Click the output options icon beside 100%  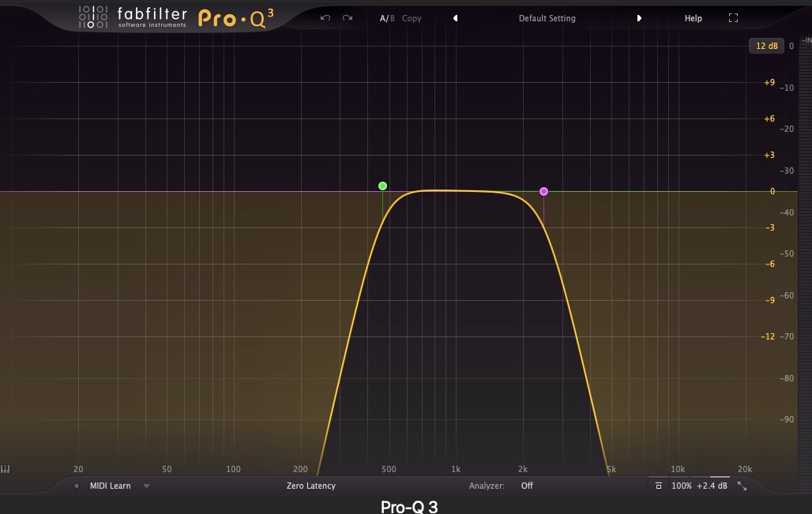pyautogui.click(x=659, y=486)
